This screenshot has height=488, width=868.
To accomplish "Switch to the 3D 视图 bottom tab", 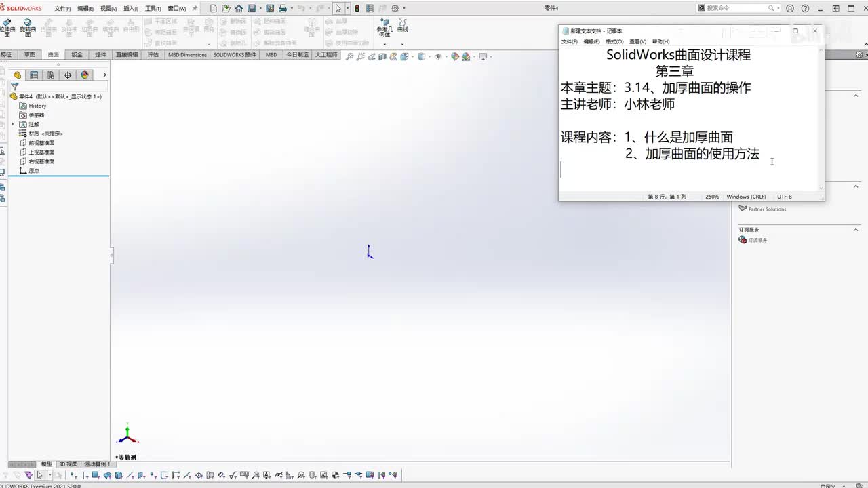I will [x=68, y=464].
